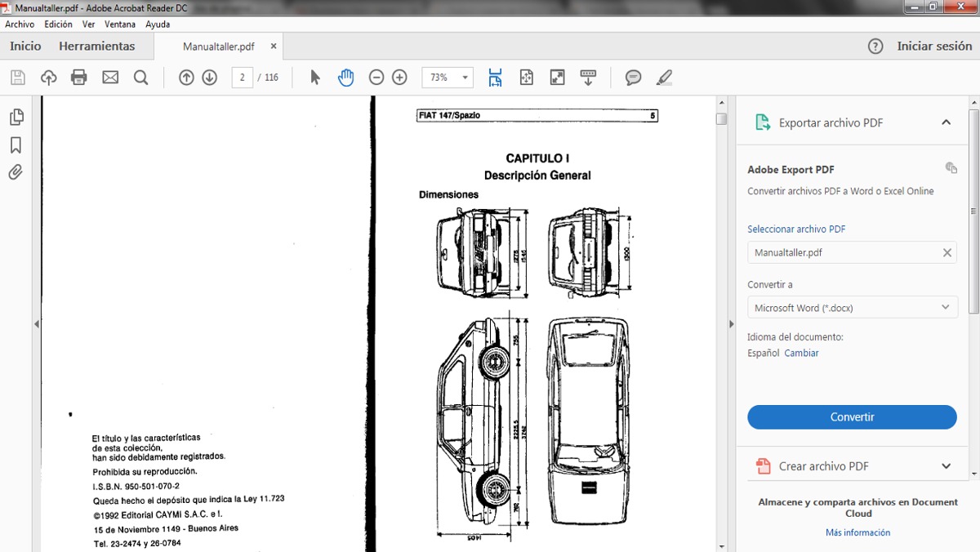Open bookmarks panel in sidebar

pyautogui.click(x=16, y=145)
